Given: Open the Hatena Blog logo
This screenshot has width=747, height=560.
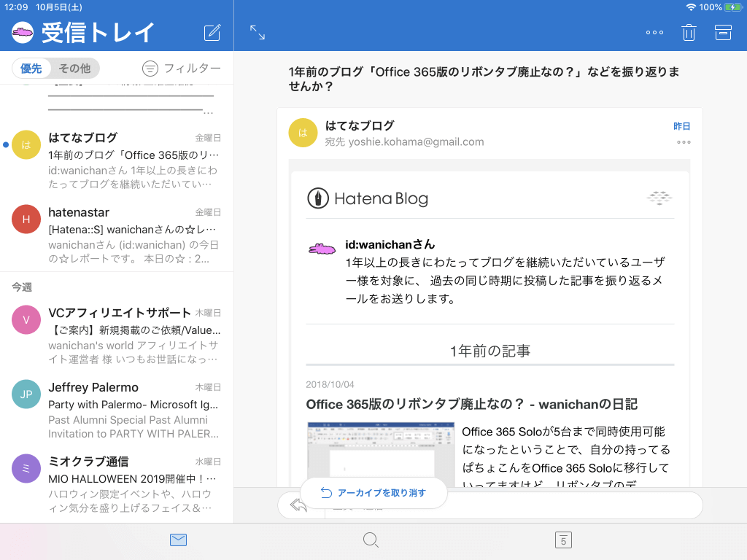Looking at the screenshot, I should 368,198.
